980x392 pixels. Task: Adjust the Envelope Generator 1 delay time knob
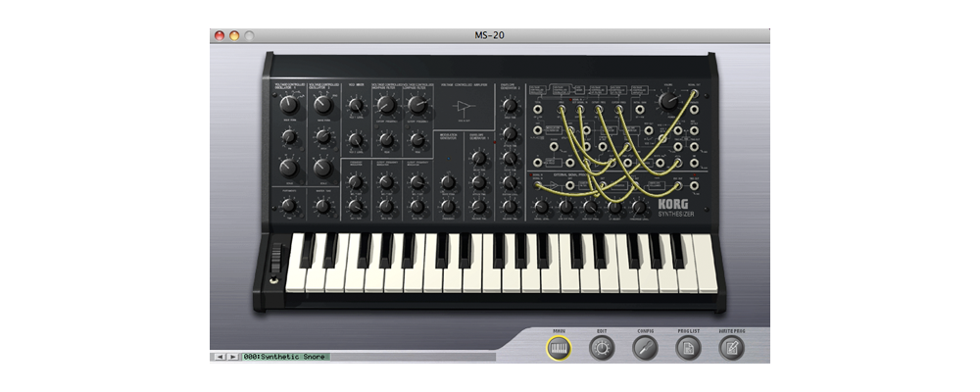479,158
